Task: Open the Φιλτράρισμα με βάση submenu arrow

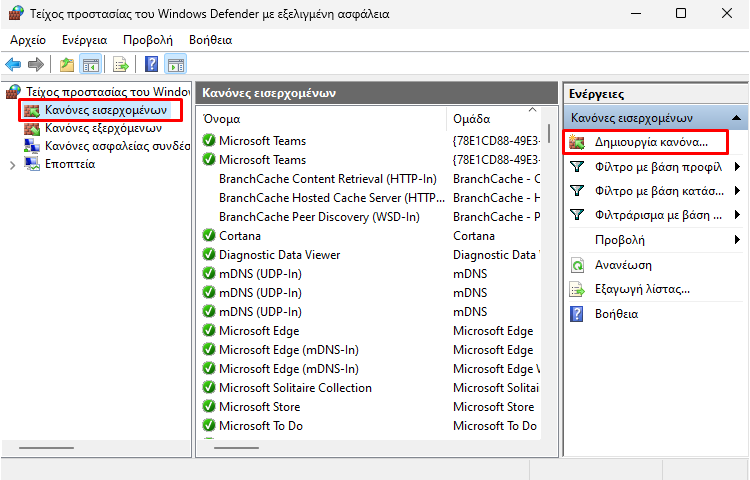Action: (x=737, y=215)
